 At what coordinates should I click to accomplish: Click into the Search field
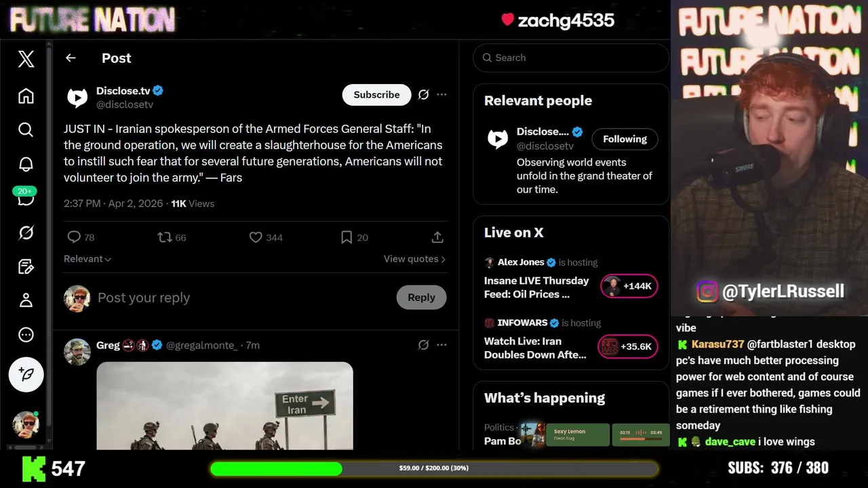pos(571,58)
